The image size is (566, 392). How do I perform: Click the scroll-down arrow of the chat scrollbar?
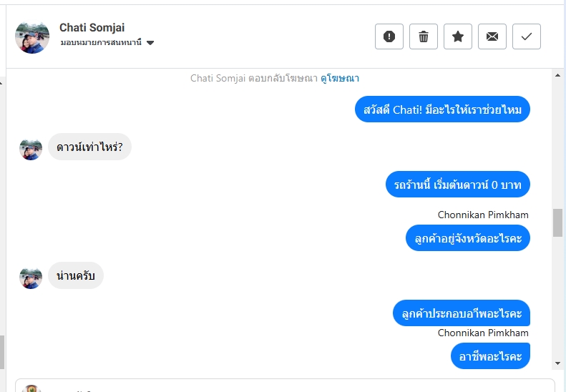click(557, 363)
